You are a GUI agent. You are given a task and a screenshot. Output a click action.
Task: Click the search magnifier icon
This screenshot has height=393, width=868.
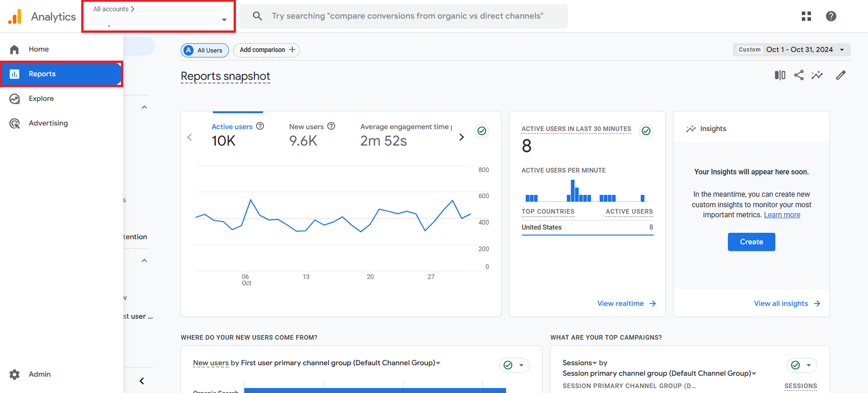point(257,16)
